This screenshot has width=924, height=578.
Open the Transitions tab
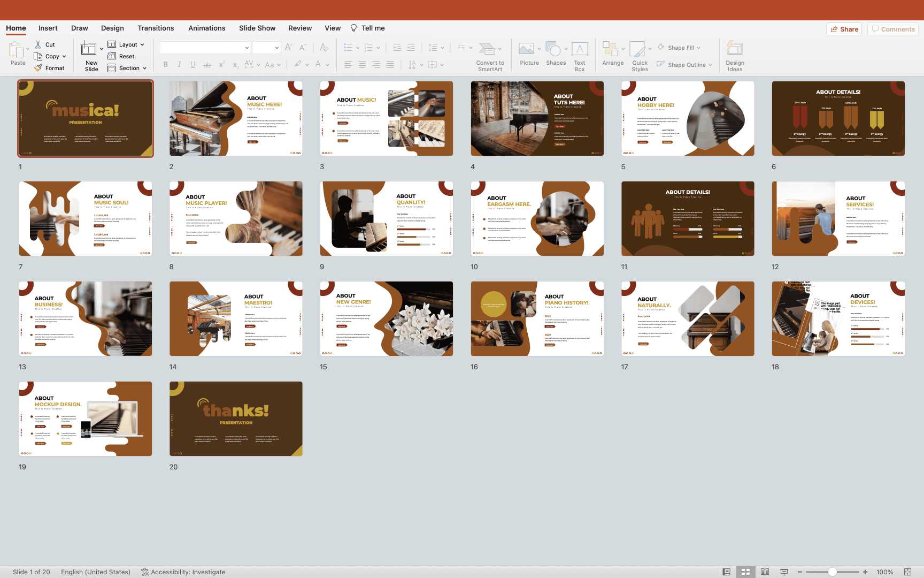click(x=156, y=28)
